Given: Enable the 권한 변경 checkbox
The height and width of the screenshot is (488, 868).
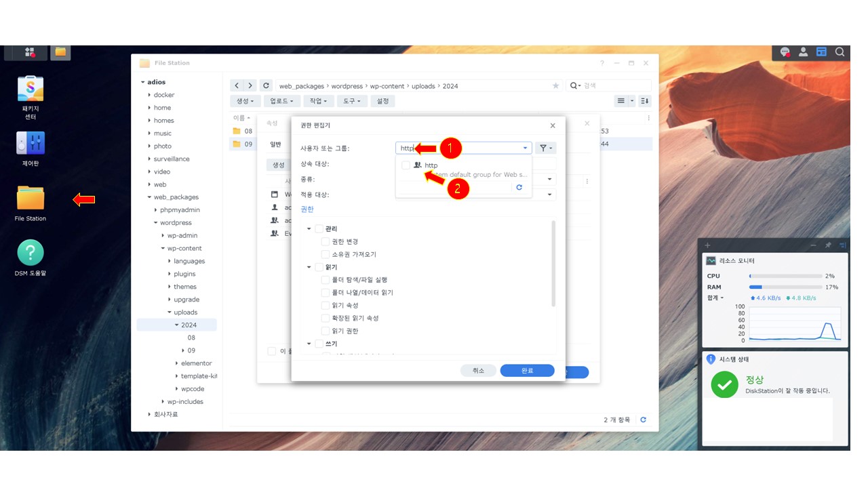Looking at the screenshot, I should click(325, 241).
